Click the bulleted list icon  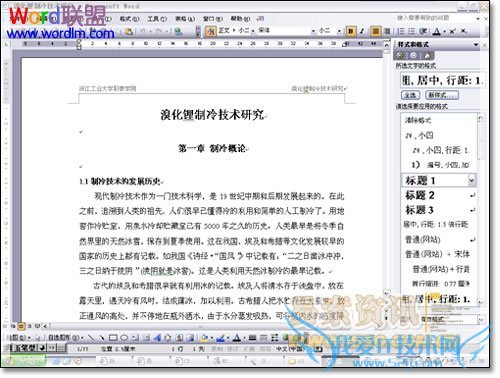[412, 31]
